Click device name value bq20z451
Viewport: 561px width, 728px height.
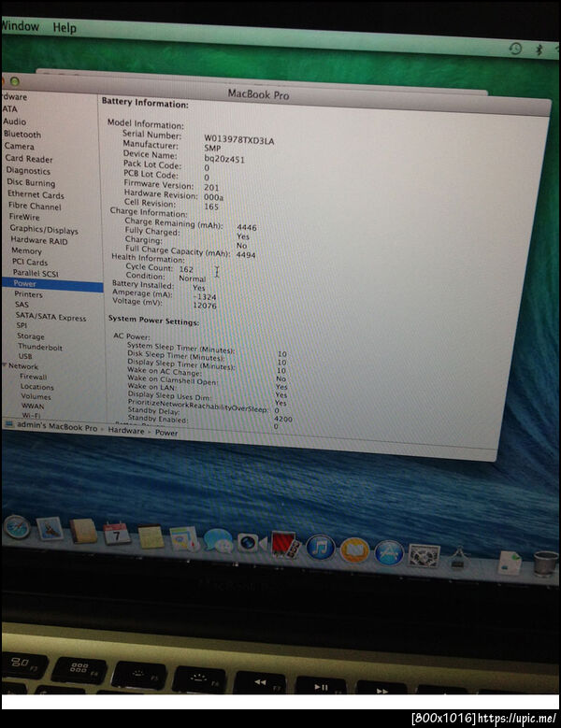224,159
